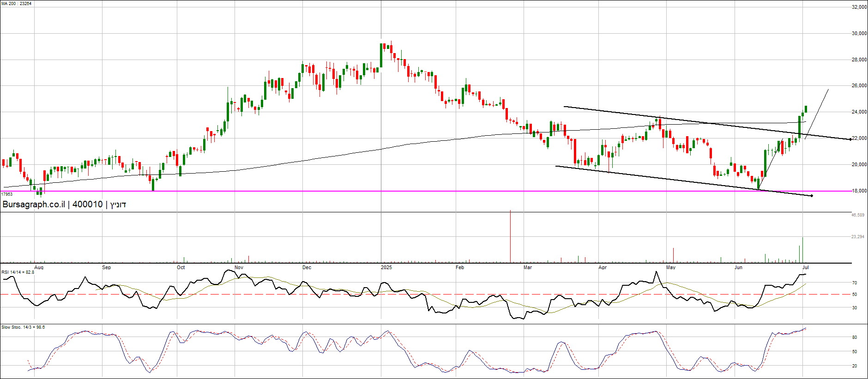Click the Bursagraph.co.il watermark text

click(34, 205)
